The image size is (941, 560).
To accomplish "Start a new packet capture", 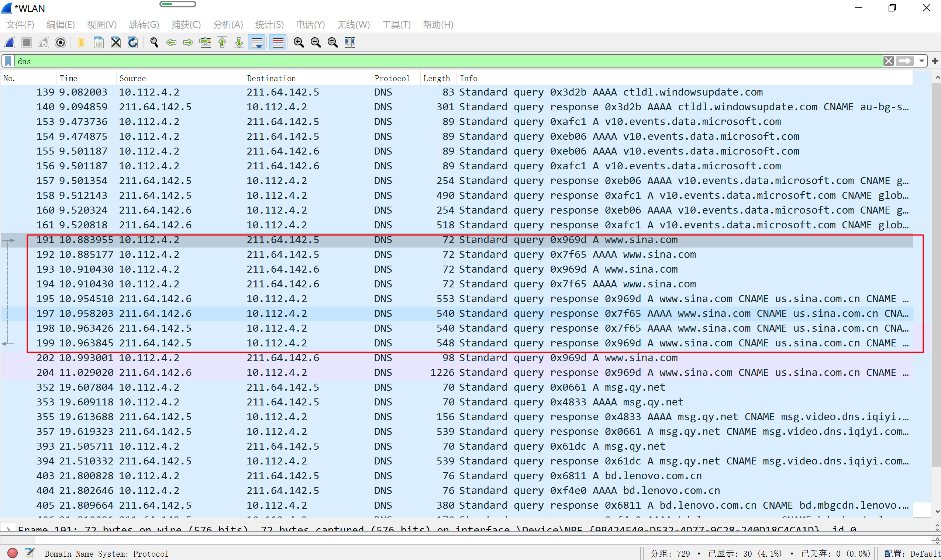I will pyautogui.click(x=9, y=42).
